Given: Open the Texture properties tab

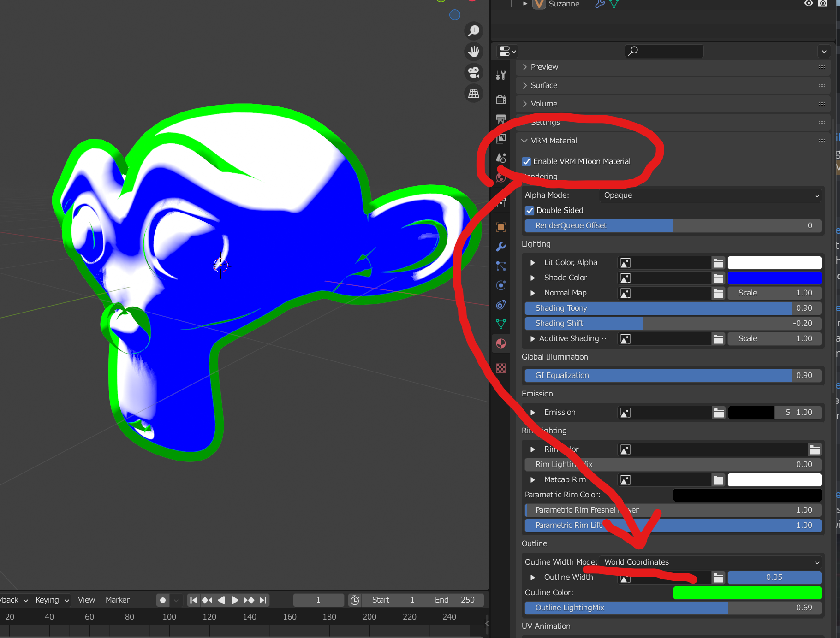Looking at the screenshot, I should [501, 368].
